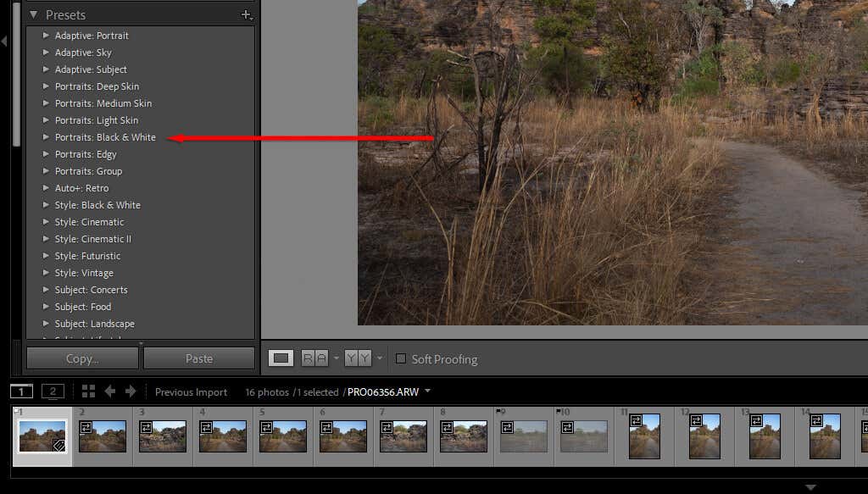The image size is (868, 494).
Task: Click the Copy button
Action: pos(82,358)
